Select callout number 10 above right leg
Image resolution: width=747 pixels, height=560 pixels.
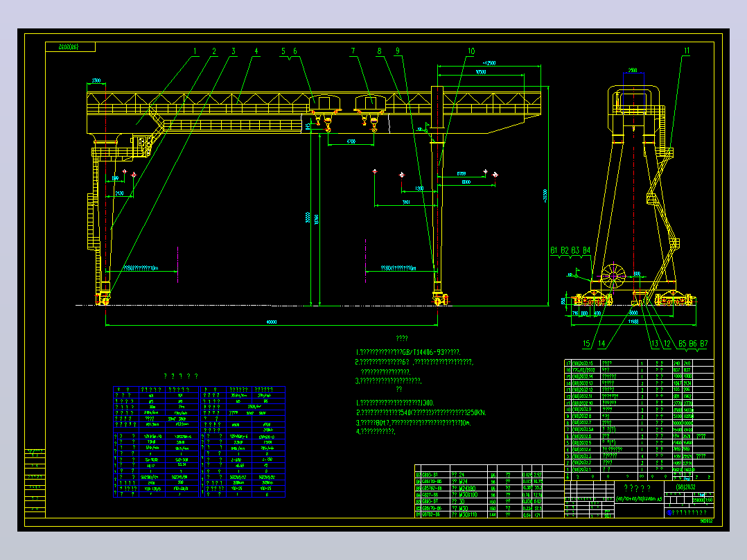(471, 51)
